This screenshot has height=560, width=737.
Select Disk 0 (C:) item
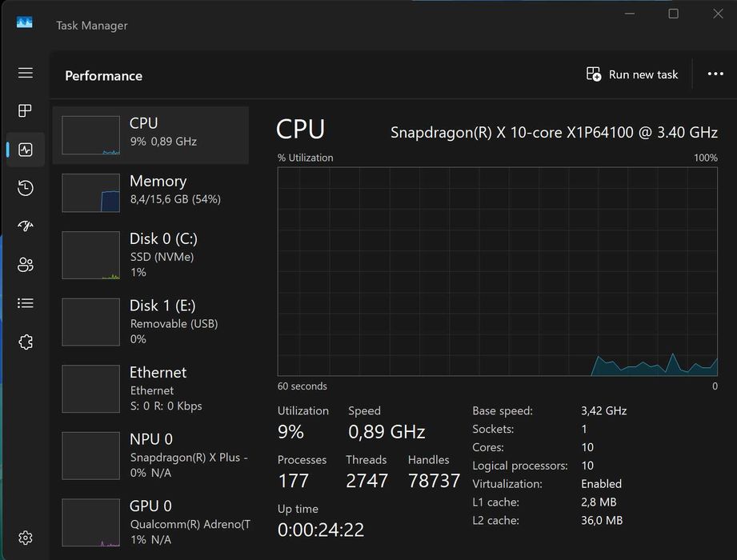point(150,255)
